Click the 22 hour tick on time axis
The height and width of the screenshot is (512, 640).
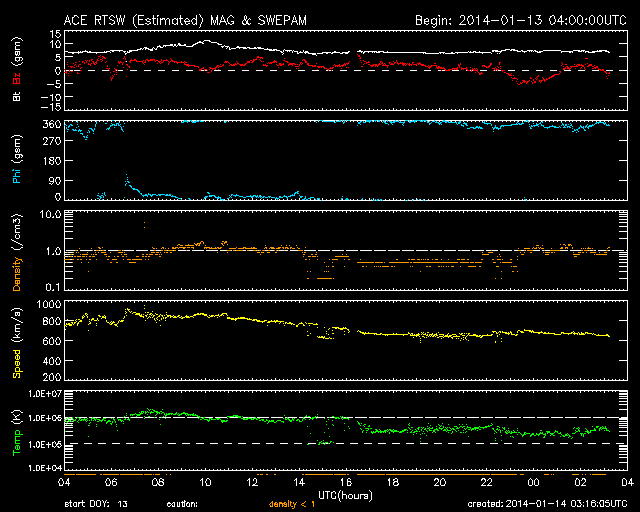pyautogui.click(x=486, y=483)
